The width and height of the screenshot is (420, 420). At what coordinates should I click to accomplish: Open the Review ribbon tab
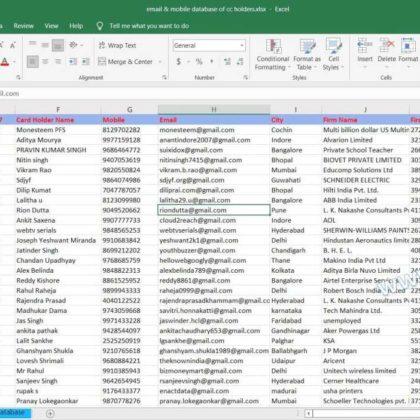(23, 26)
